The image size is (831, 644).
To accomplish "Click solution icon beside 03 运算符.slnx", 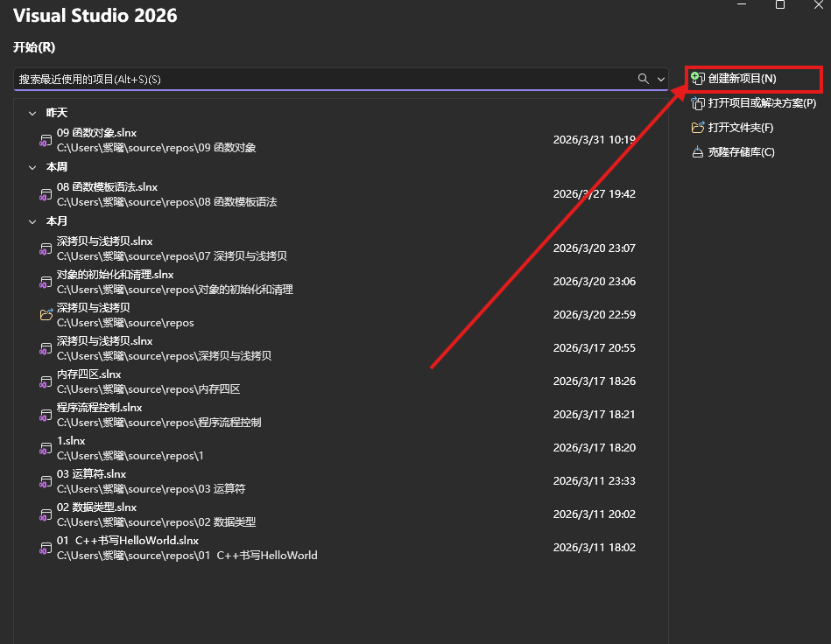I will point(46,482).
